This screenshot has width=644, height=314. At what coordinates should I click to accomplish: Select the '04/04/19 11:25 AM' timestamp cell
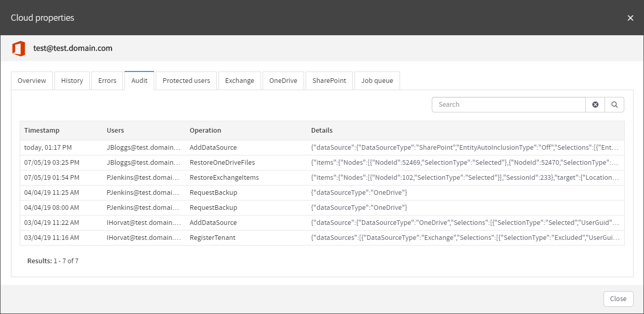coord(52,193)
